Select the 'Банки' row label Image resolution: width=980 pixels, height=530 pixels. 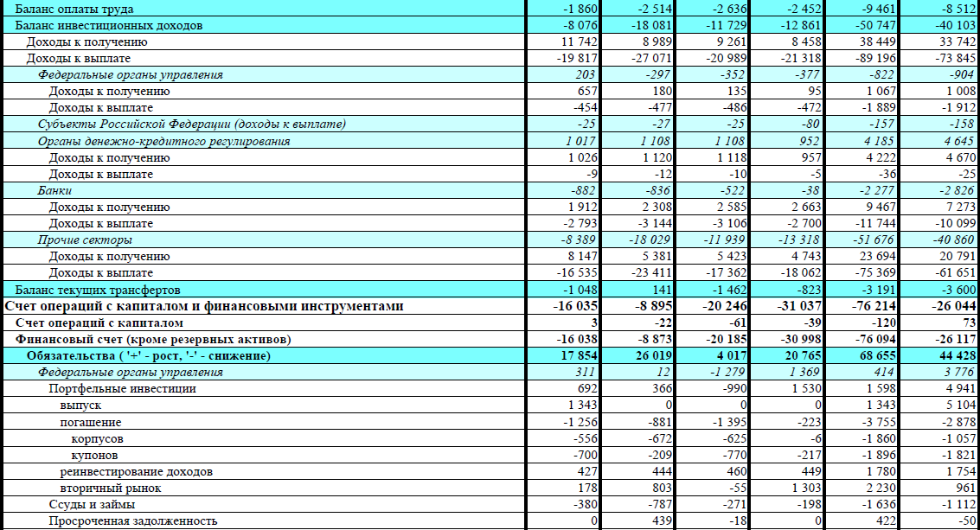54,190
